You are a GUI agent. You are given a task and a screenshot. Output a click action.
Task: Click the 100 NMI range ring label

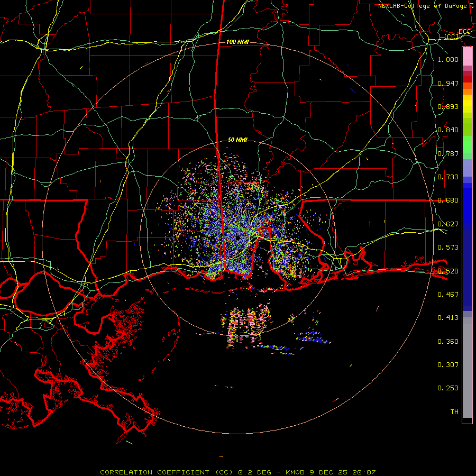pos(237,42)
